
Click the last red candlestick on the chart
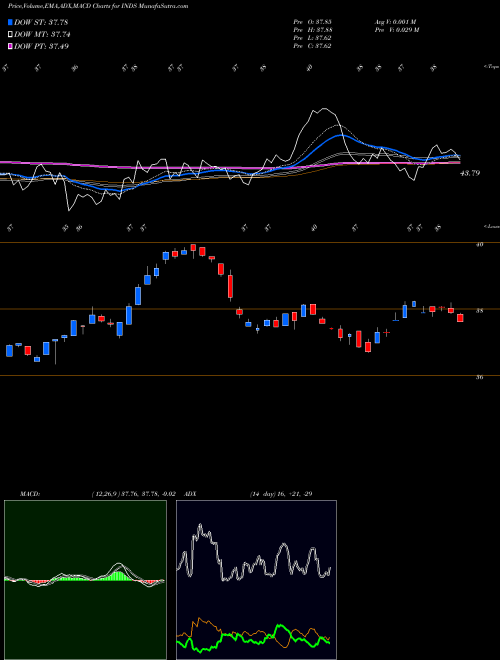point(460,318)
